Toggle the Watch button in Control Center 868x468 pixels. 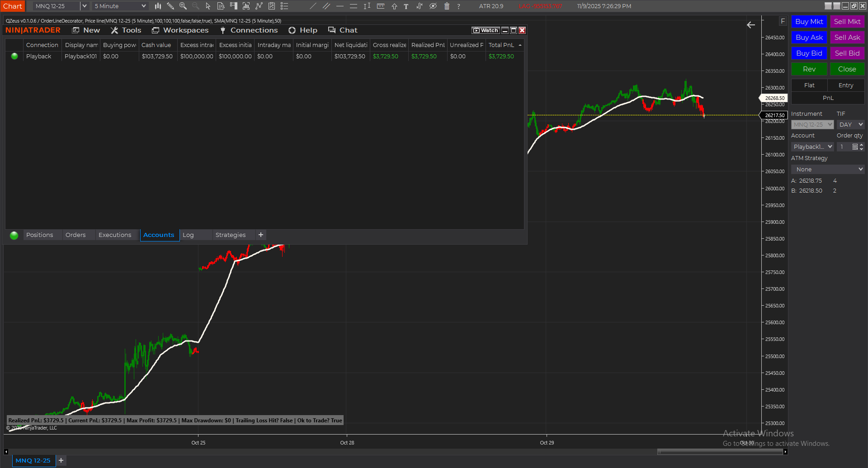(x=485, y=30)
